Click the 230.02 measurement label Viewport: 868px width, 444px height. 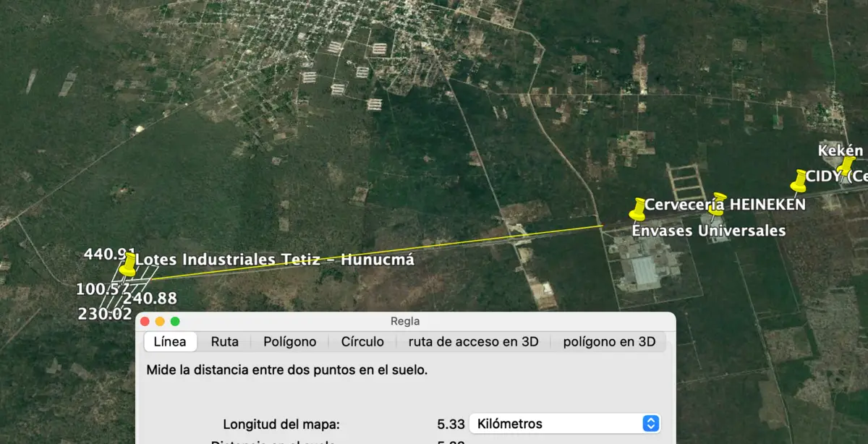pyautogui.click(x=105, y=315)
